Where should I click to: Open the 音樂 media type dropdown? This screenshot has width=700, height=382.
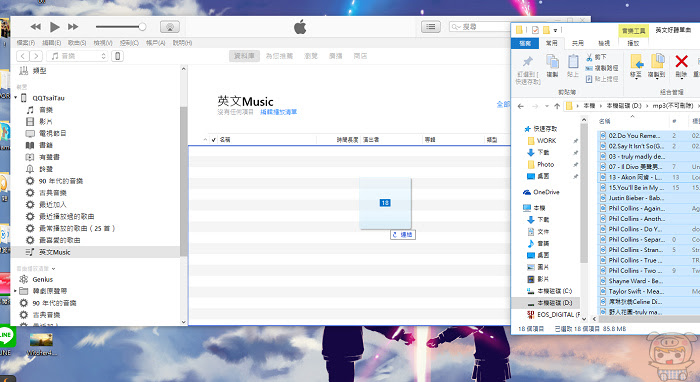point(78,56)
